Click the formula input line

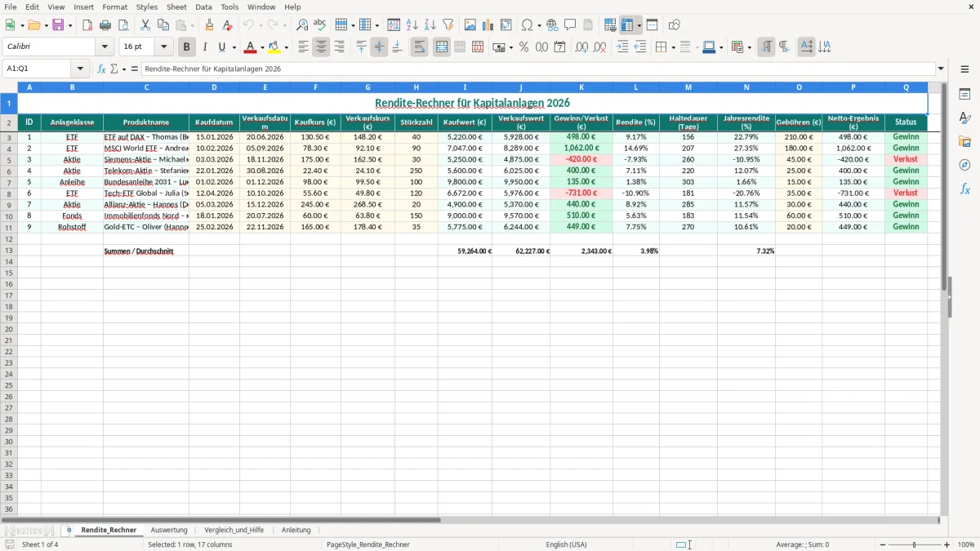(538, 69)
